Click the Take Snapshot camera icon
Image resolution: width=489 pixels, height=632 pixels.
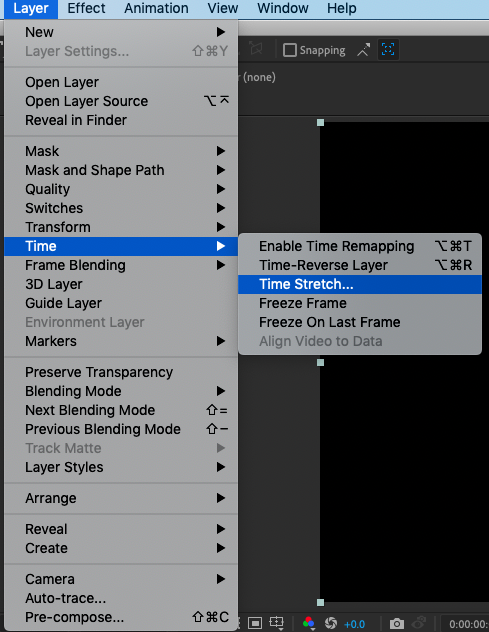pos(397,624)
